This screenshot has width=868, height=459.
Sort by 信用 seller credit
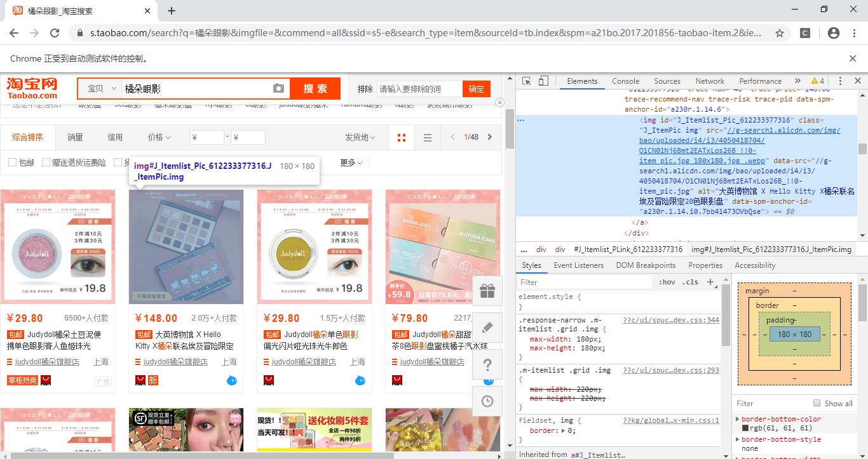click(x=115, y=137)
